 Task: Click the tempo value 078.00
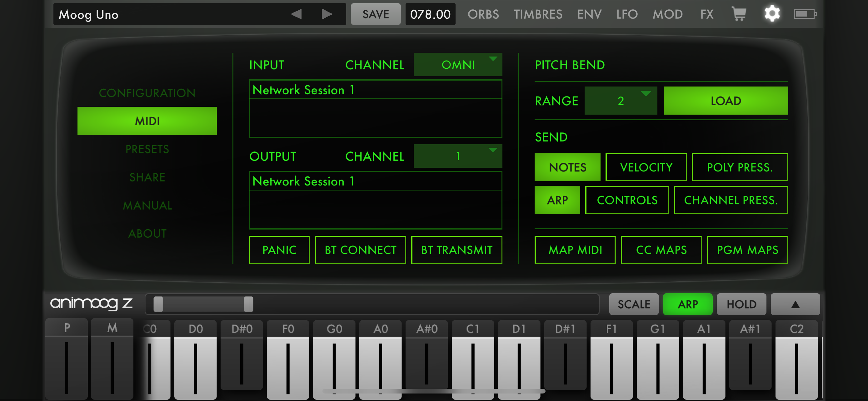pos(430,14)
